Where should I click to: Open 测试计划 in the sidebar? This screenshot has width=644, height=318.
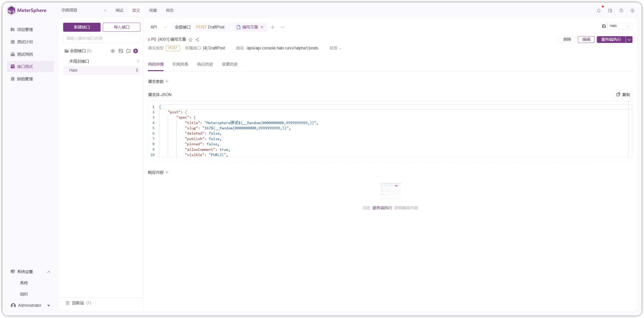30,42
